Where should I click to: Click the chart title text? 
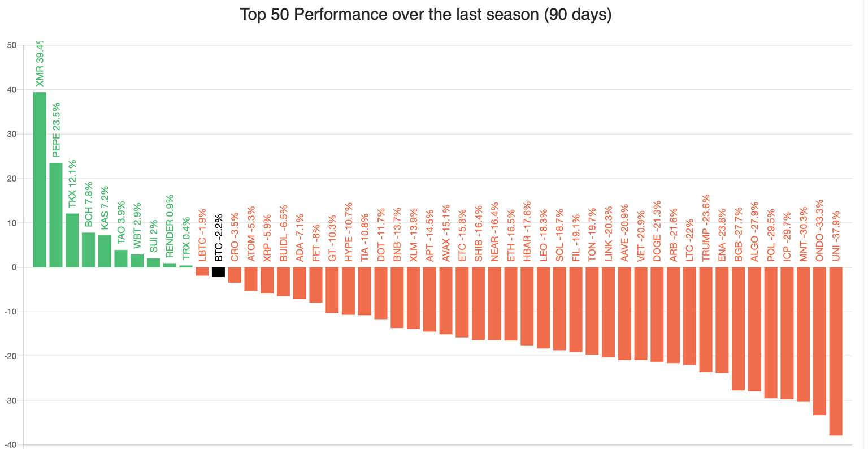tap(426, 14)
